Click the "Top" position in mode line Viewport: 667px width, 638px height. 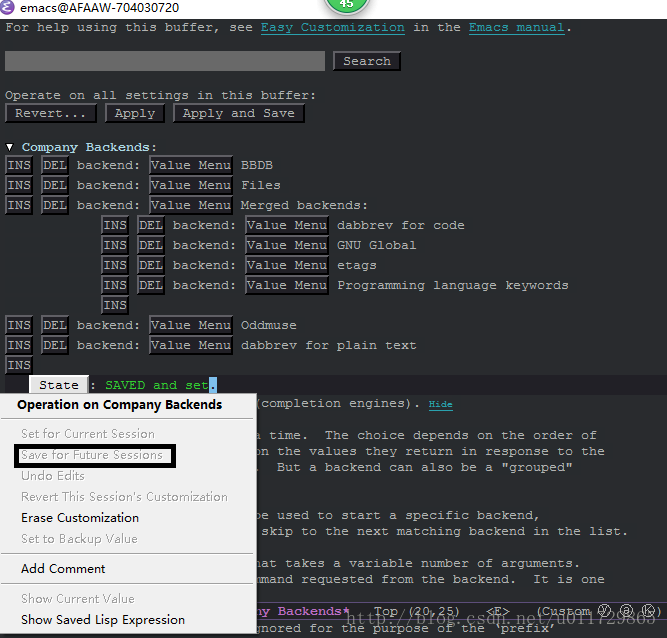(386, 611)
